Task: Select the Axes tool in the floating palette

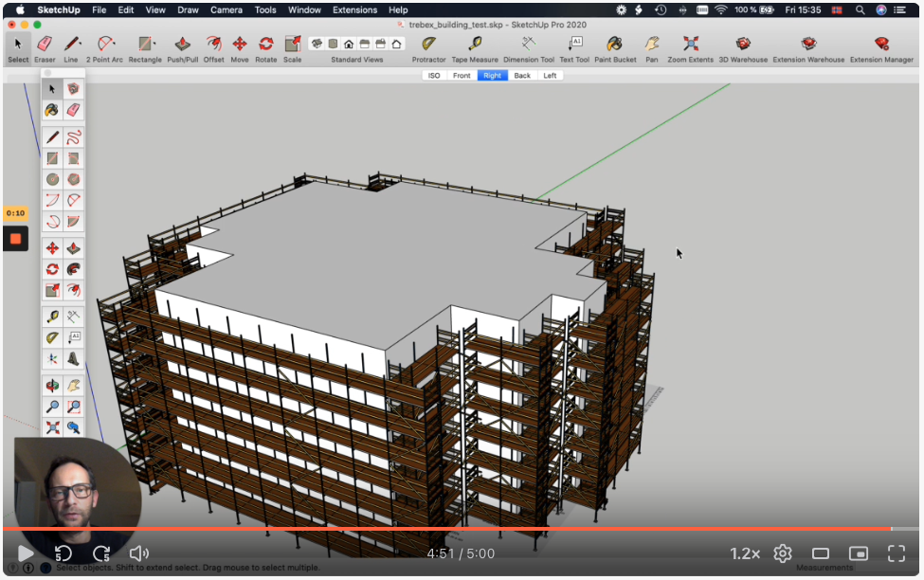Action: pyautogui.click(x=52, y=359)
